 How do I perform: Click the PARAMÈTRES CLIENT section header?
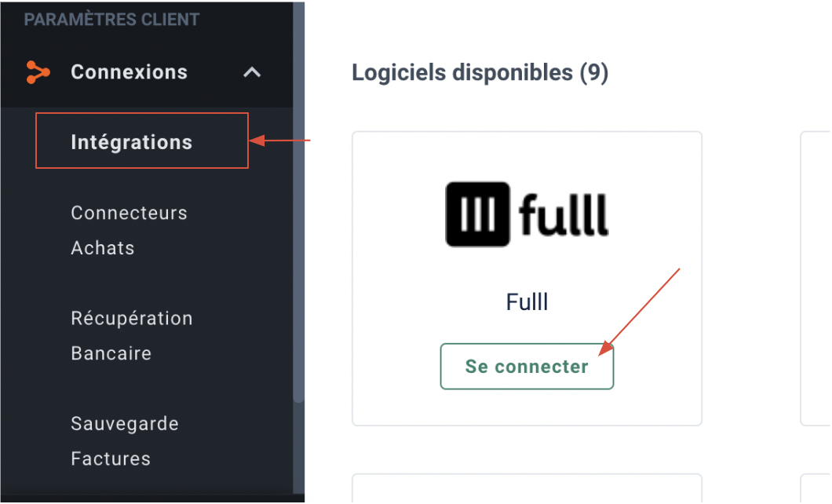(x=111, y=20)
